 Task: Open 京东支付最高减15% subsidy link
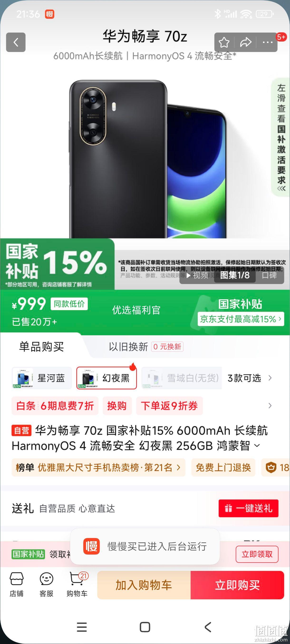click(x=241, y=319)
